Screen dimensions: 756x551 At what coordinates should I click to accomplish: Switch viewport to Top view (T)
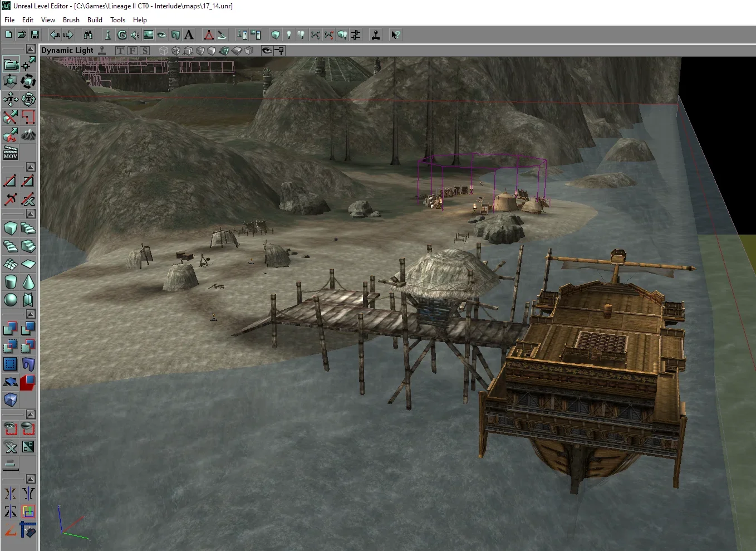coord(120,50)
